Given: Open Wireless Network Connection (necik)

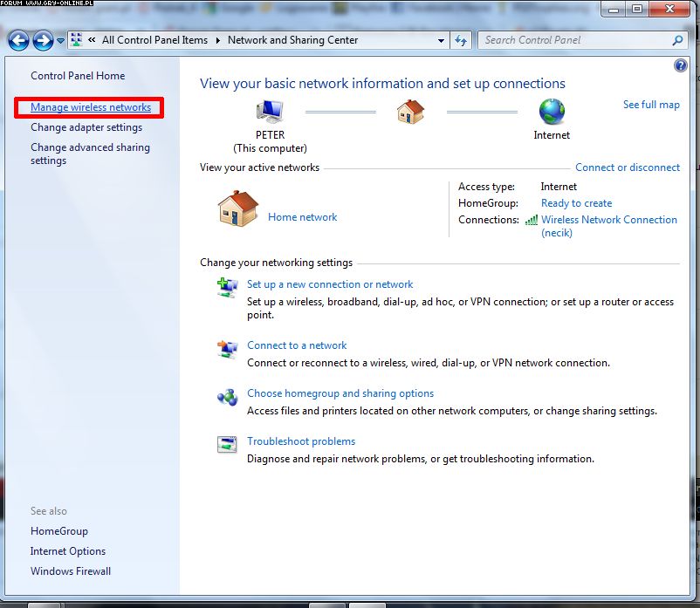Looking at the screenshot, I should click(x=609, y=226).
